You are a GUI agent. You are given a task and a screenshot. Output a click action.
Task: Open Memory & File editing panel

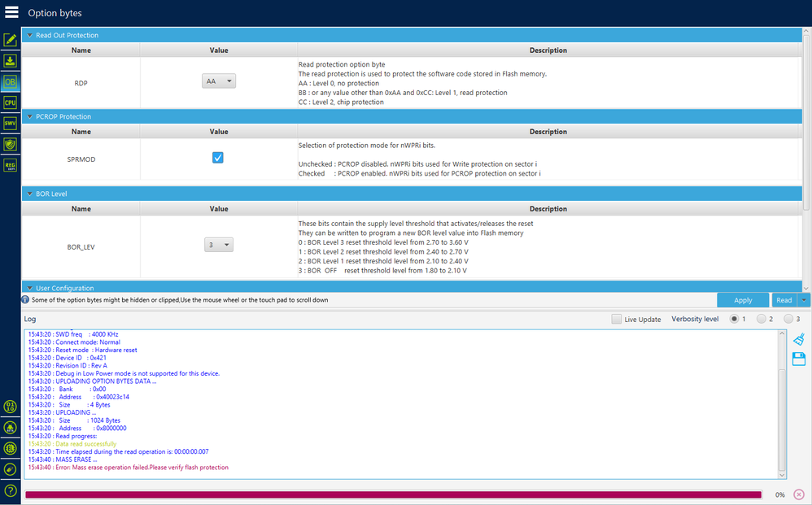click(x=11, y=40)
